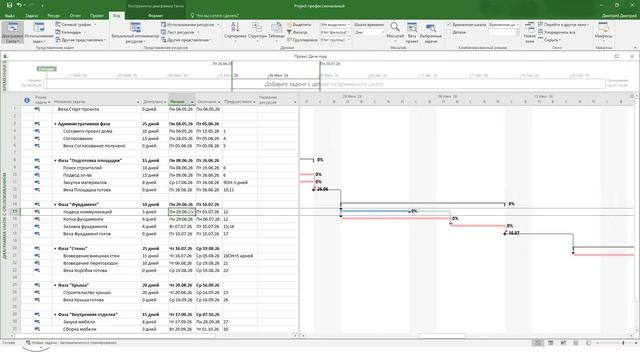Collapse the Административная фаза summary task
Screen dimensions: 640x360
click(55, 124)
